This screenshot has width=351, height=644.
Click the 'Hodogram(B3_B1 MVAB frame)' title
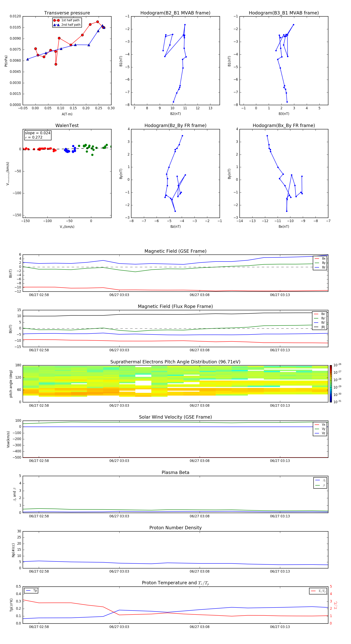click(284, 13)
